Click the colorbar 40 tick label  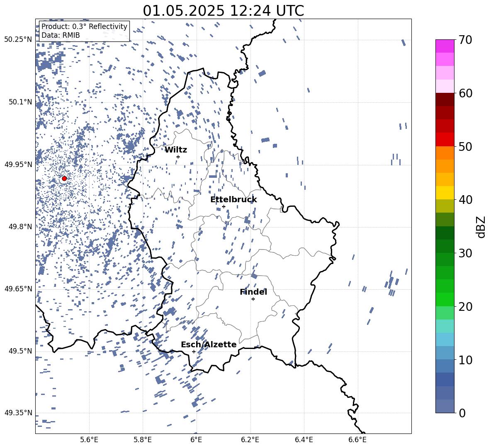click(x=465, y=200)
